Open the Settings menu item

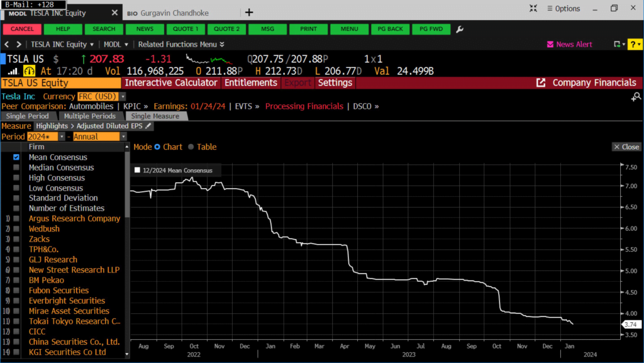[x=335, y=83]
